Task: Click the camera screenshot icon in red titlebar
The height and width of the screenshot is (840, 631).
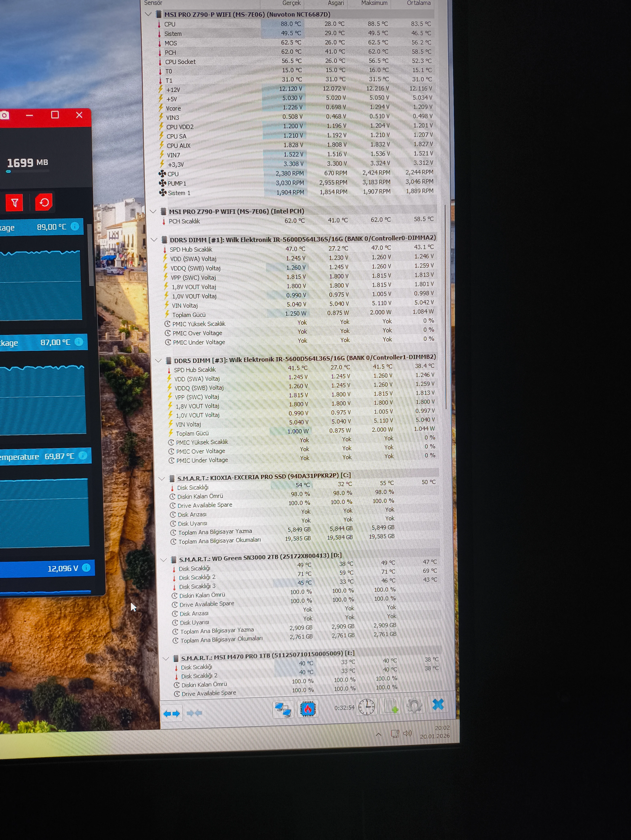Action: [x=5, y=115]
